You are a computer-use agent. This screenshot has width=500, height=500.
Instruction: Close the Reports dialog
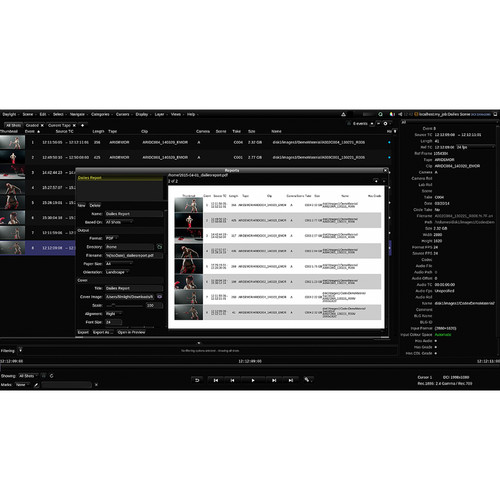pyautogui.click(x=385, y=170)
